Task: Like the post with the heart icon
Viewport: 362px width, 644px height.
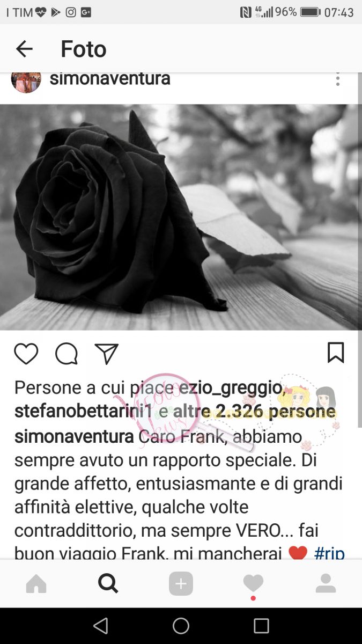Action: click(x=26, y=354)
